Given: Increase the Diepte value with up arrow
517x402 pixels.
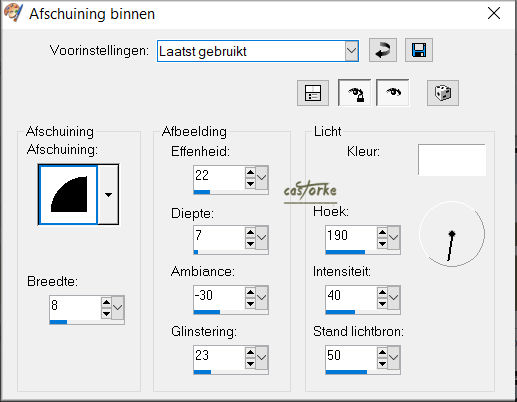Looking at the screenshot, I should pyautogui.click(x=250, y=232).
